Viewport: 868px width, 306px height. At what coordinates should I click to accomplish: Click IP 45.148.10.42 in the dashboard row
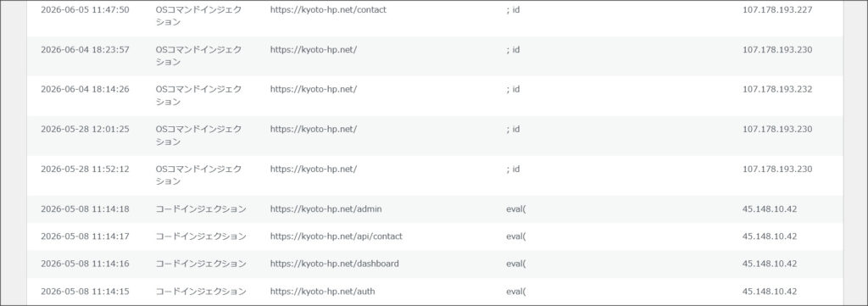pos(770,264)
